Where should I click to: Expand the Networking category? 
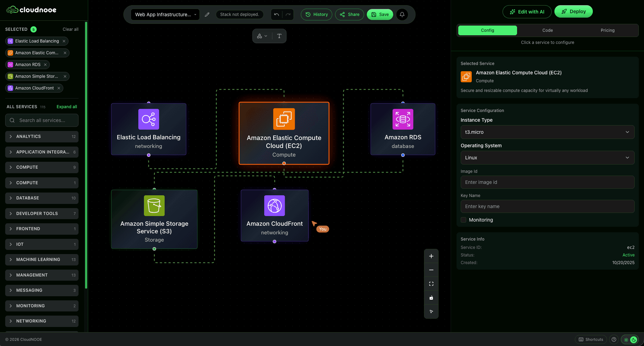42,321
